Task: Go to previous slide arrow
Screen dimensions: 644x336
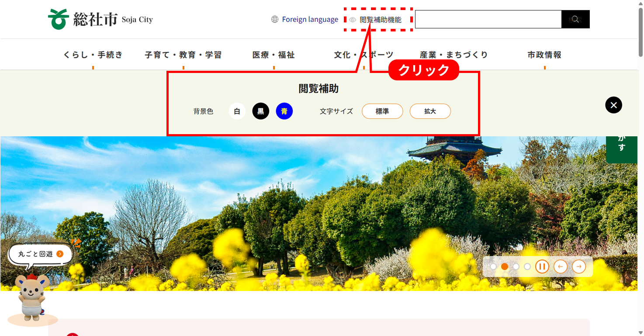Action: (561, 267)
